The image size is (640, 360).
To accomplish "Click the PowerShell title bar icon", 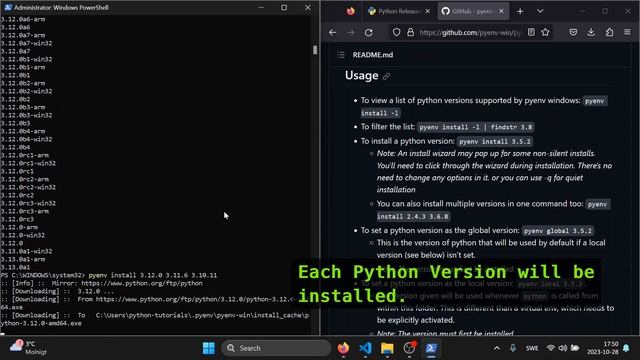I will [x=8, y=7].
